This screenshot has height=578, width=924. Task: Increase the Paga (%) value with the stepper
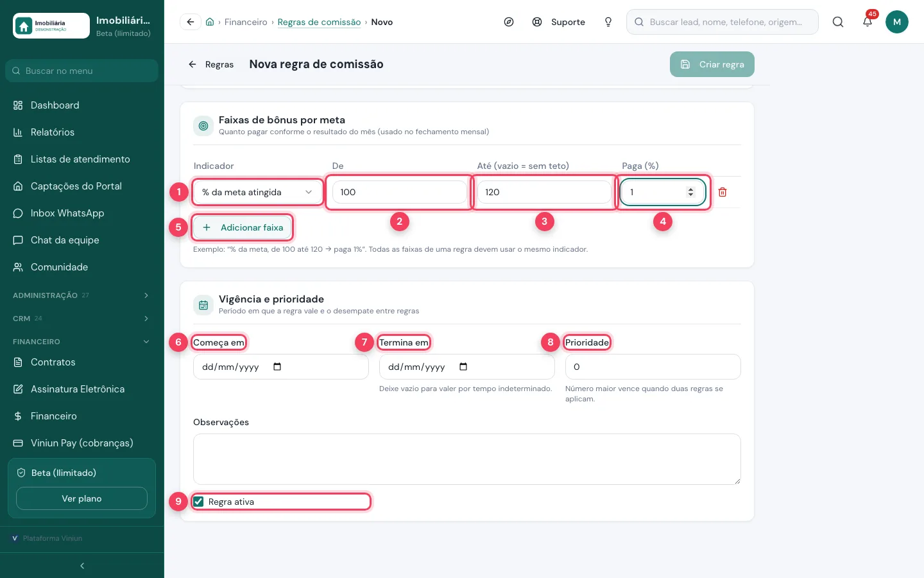click(690, 189)
